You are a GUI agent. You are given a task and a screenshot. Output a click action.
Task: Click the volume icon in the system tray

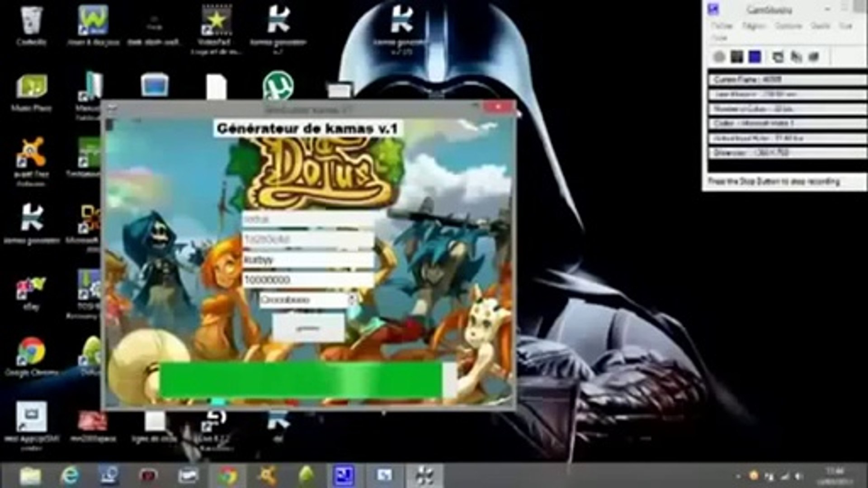click(799, 476)
